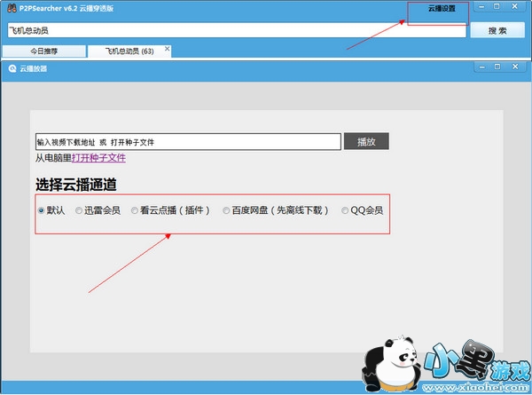Switch to the 今日推荐 tab

[44, 51]
